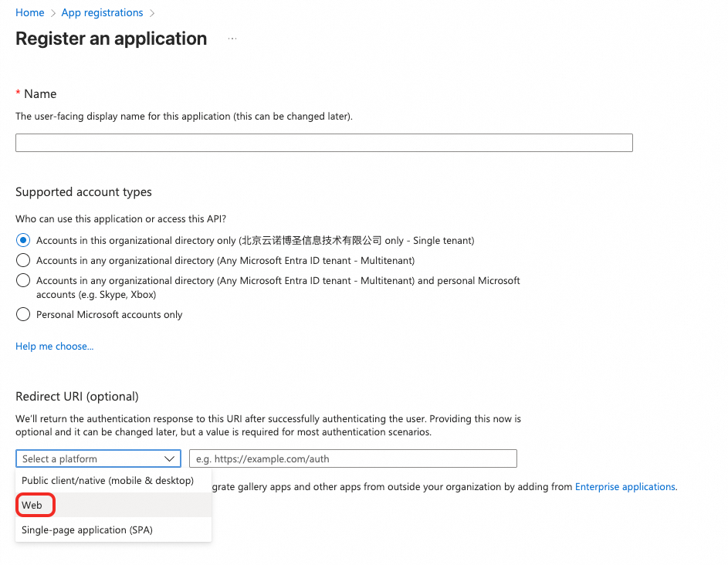The width and height of the screenshot is (728, 565).
Task: Click the application Name text field
Action: pos(324,143)
